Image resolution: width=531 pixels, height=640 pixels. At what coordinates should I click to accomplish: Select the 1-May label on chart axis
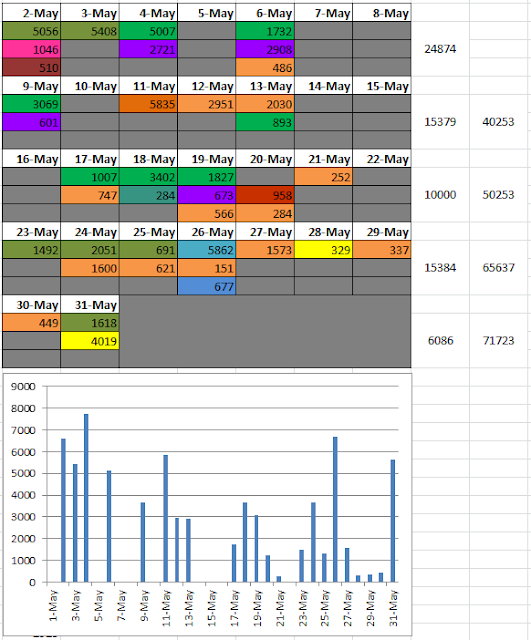tap(53, 606)
